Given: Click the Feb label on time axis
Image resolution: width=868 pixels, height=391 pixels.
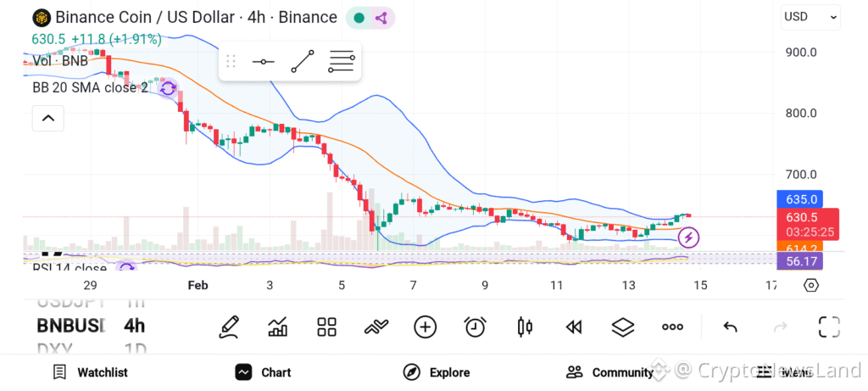Looking at the screenshot, I should tap(198, 285).
